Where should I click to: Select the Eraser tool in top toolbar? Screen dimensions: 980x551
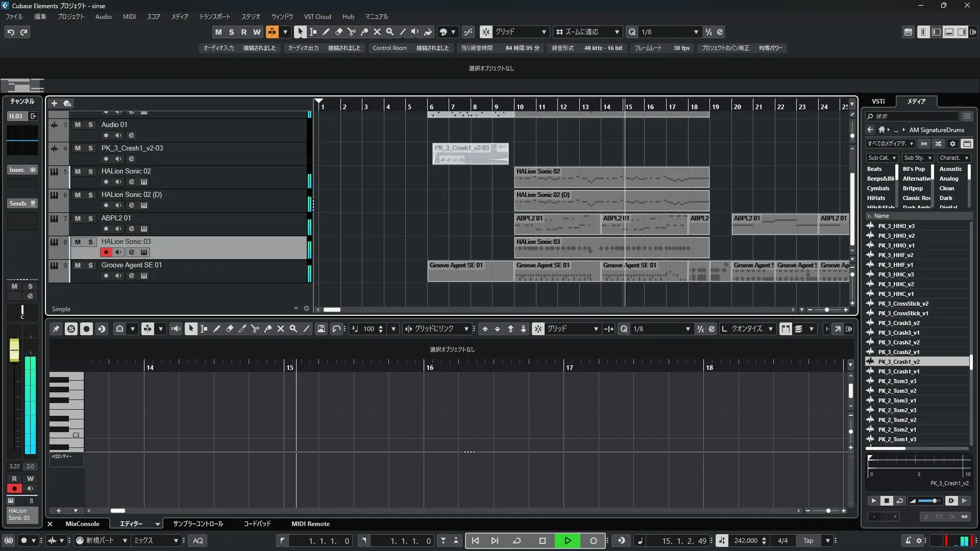coord(338,32)
